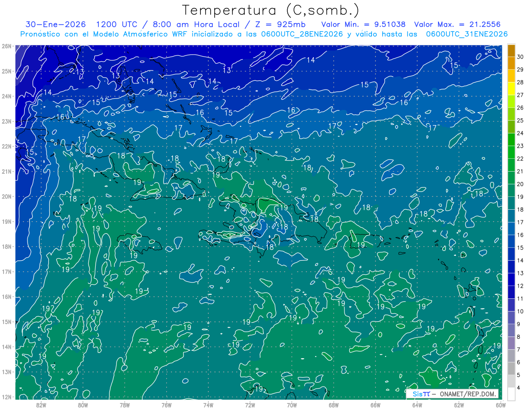Image resolution: width=532 pixels, height=411 pixels.
Task: Click "Modelo Atmosferico WRF" in the subtitle
Action: [141, 34]
